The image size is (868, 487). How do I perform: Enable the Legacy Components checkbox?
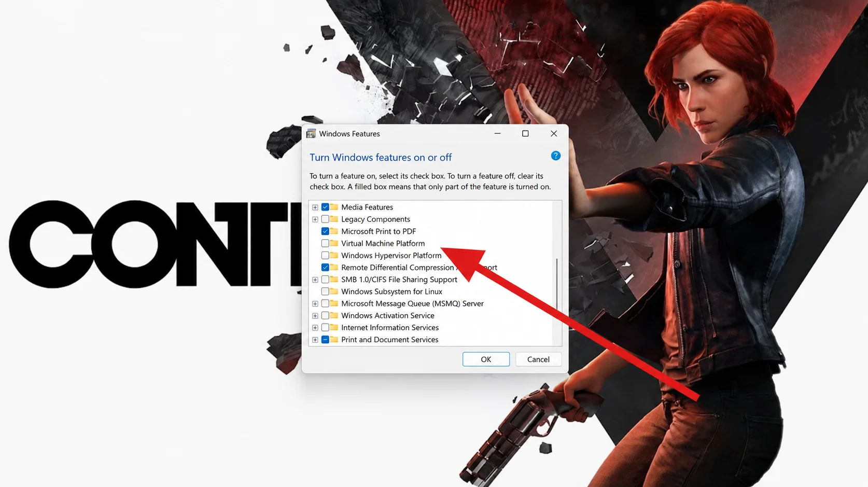coord(325,219)
